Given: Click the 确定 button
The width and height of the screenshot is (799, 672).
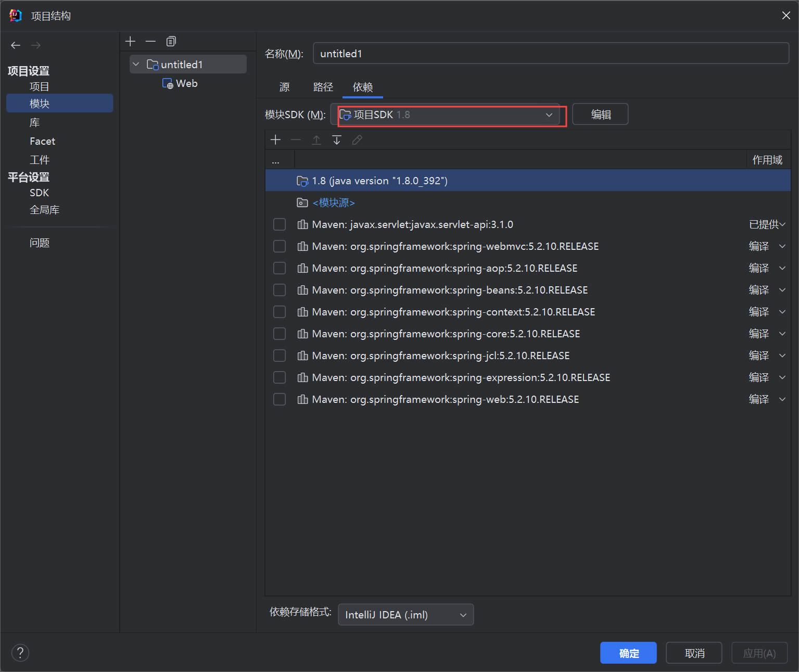Looking at the screenshot, I should [x=628, y=653].
